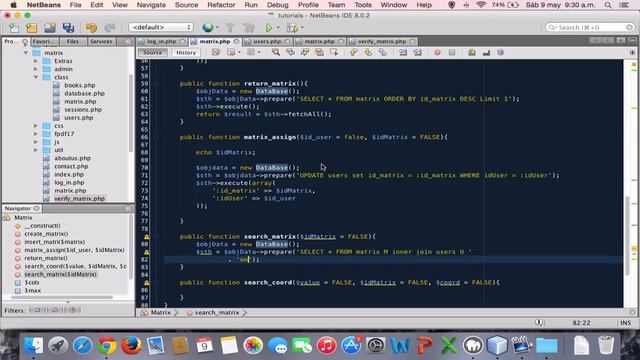
Task: Click the Search input field in toolbar
Action: pos(590,27)
